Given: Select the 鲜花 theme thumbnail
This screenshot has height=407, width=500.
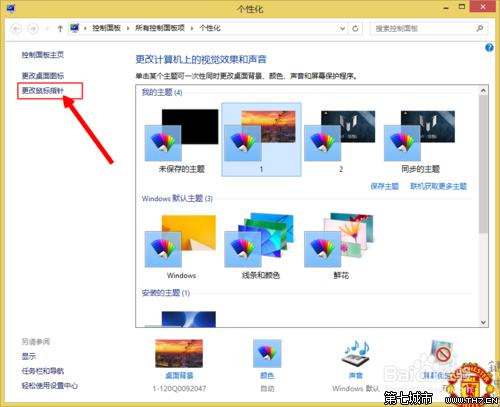Looking at the screenshot, I should [x=340, y=246].
